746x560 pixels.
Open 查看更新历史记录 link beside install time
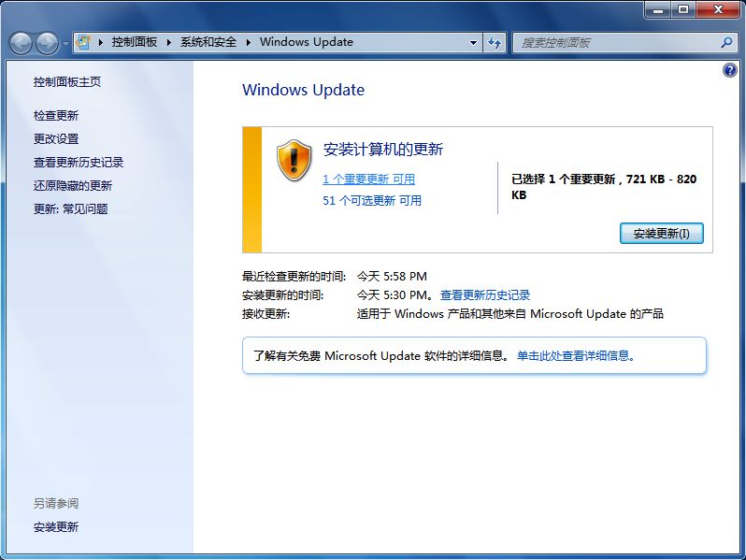tap(485, 295)
